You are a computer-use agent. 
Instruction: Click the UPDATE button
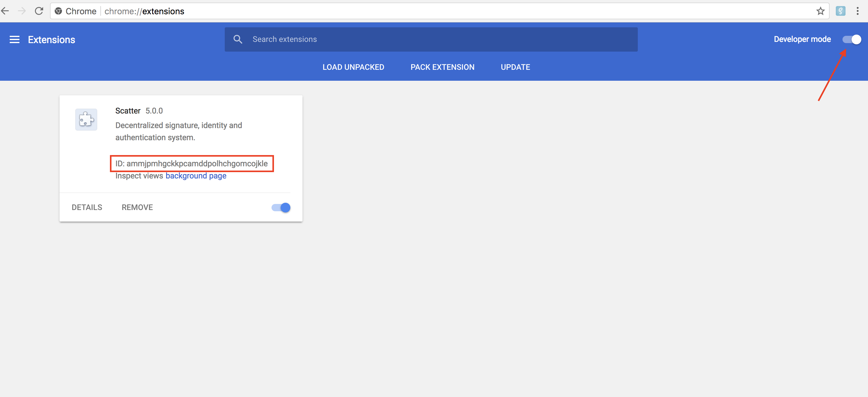515,67
